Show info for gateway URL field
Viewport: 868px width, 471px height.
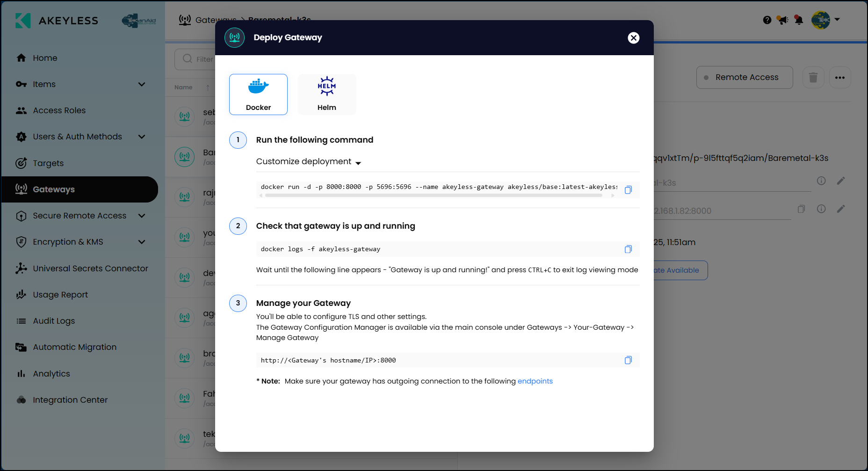pos(821,209)
